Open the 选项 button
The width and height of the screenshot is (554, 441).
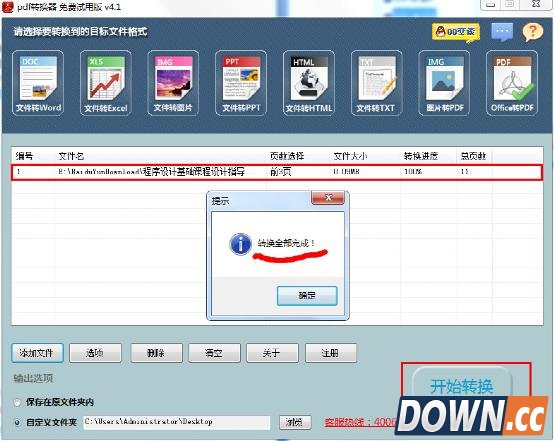[95, 353]
